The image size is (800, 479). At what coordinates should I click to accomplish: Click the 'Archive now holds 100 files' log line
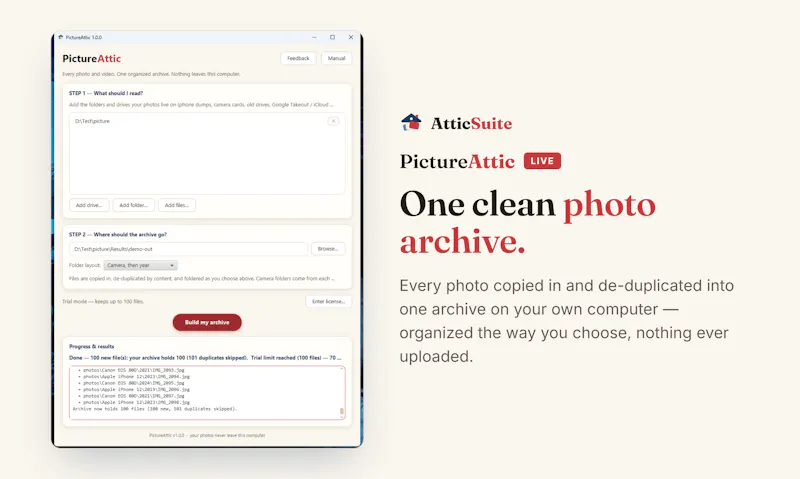point(155,409)
